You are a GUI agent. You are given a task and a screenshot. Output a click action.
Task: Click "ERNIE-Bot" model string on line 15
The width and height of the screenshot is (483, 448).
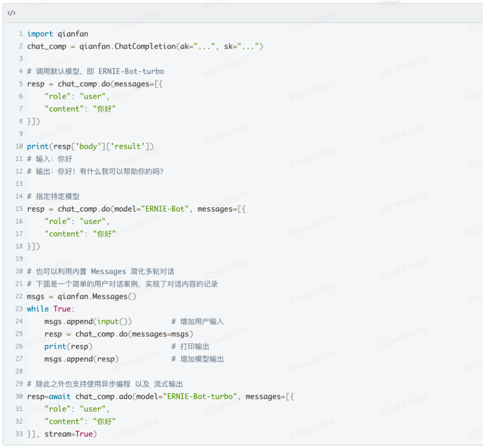click(x=164, y=209)
